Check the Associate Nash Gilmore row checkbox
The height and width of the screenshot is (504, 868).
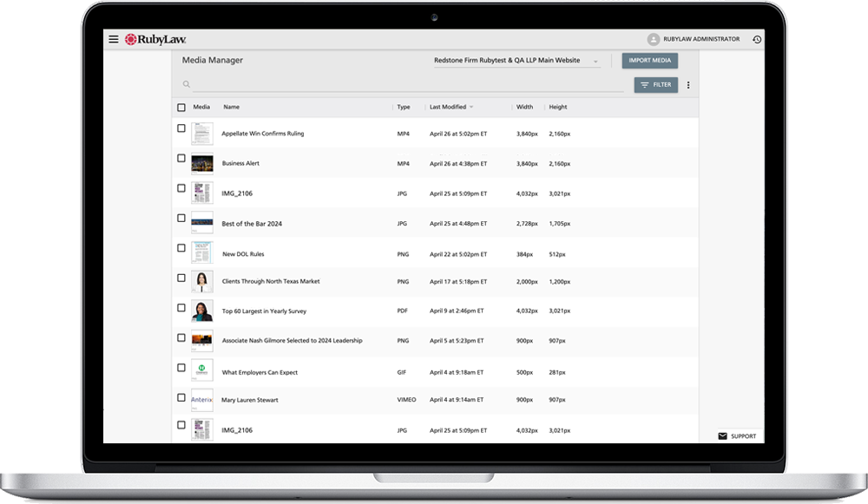181,337
